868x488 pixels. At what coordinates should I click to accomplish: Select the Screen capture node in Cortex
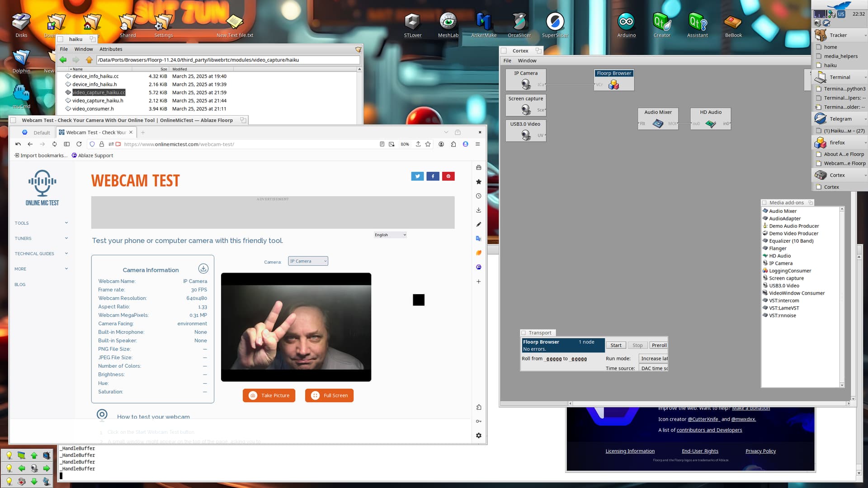tap(526, 105)
